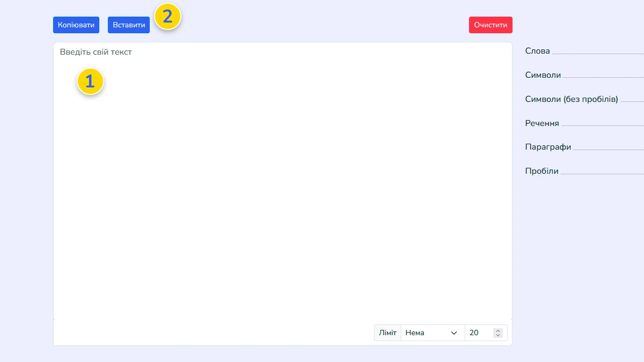Select the Слова statistic label
This screenshot has width=644, height=362.
537,51
